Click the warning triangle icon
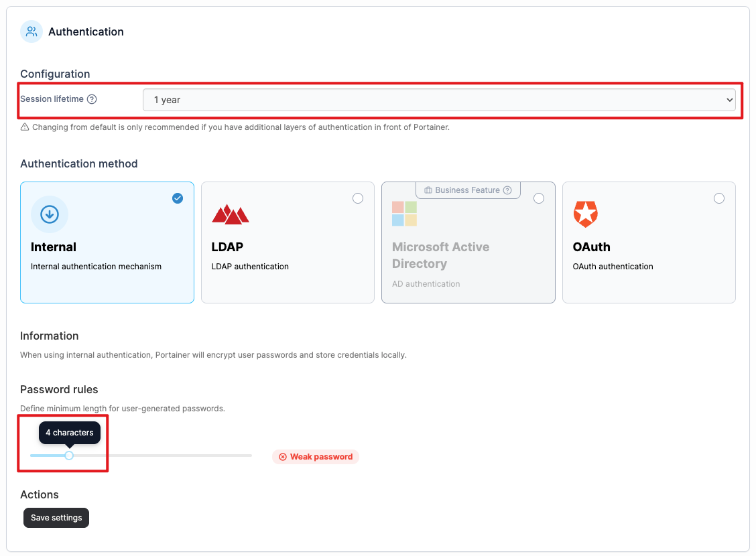Viewport: 756px width, 556px height. pyautogui.click(x=25, y=127)
